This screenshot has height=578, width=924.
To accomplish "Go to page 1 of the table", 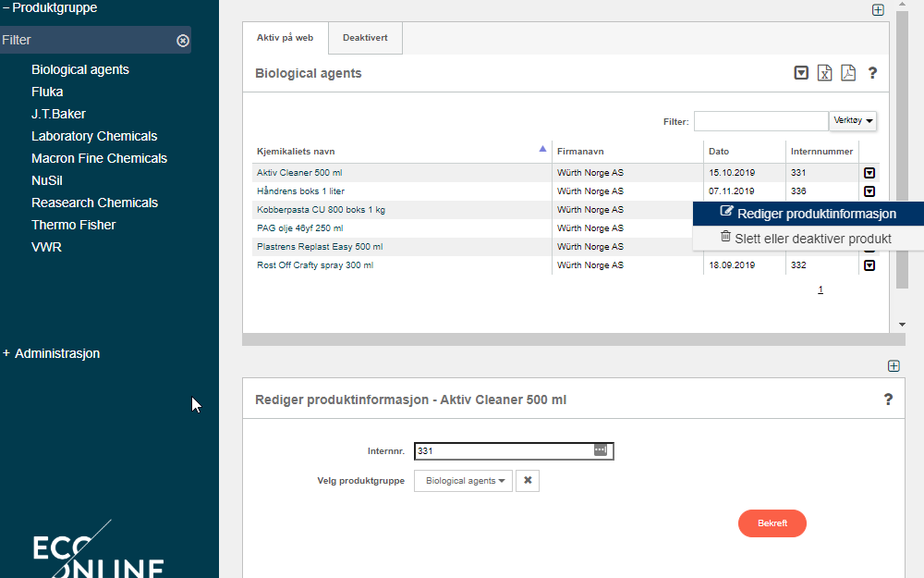I will pyautogui.click(x=821, y=289).
